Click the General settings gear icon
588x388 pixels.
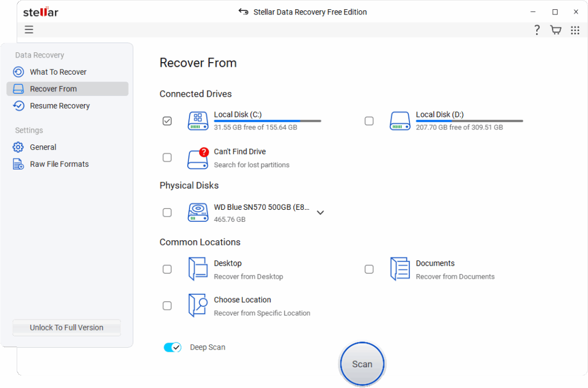(x=18, y=147)
